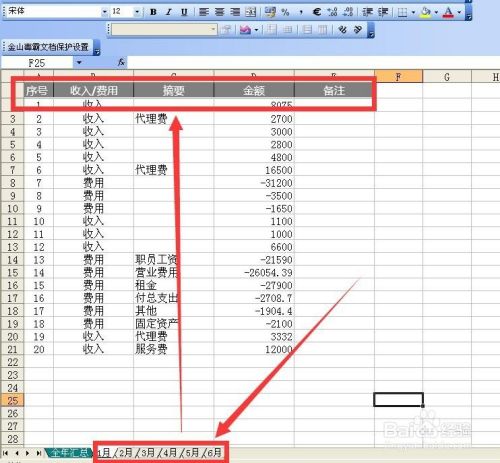Image resolution: width=500 pixels, height=463 pixels.
Task: Open second toolbar blank combo box
Action: click(164, 30)
